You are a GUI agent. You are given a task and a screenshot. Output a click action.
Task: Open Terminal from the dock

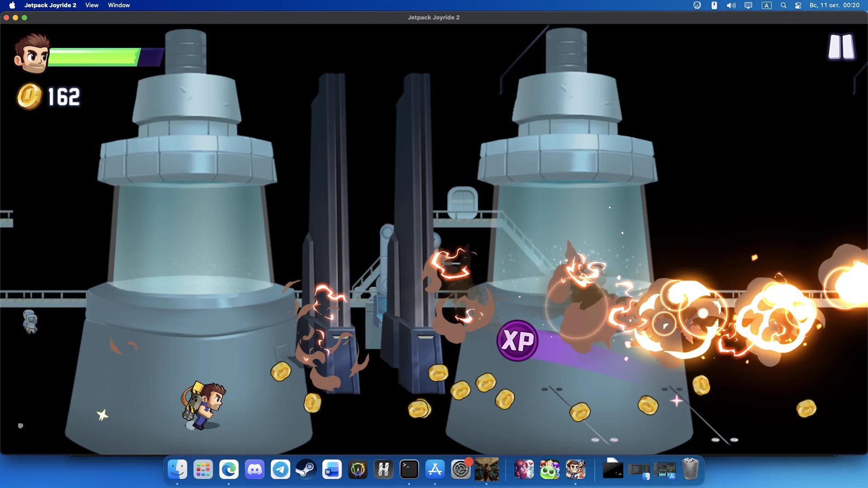point(409,469)
